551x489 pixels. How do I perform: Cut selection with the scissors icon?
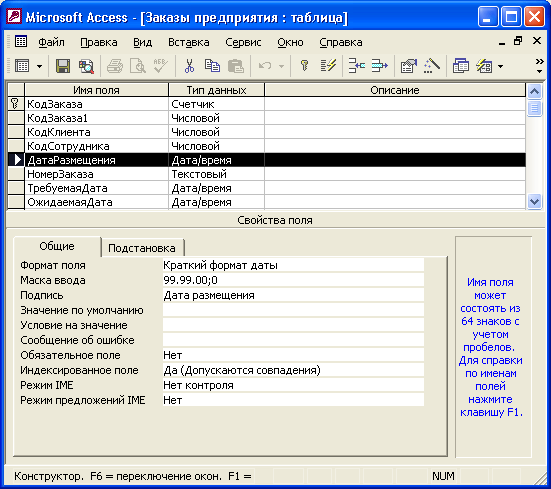click(189, 66)
